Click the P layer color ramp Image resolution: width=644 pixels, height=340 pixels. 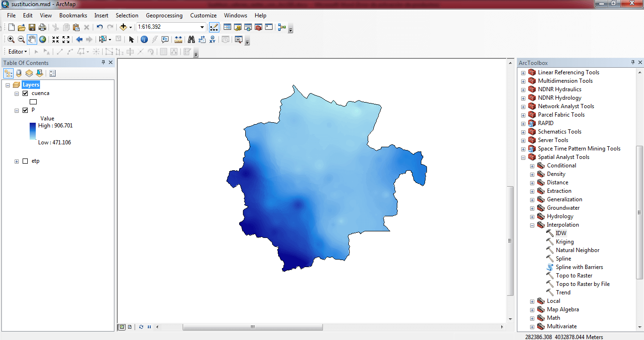(32, 131)
